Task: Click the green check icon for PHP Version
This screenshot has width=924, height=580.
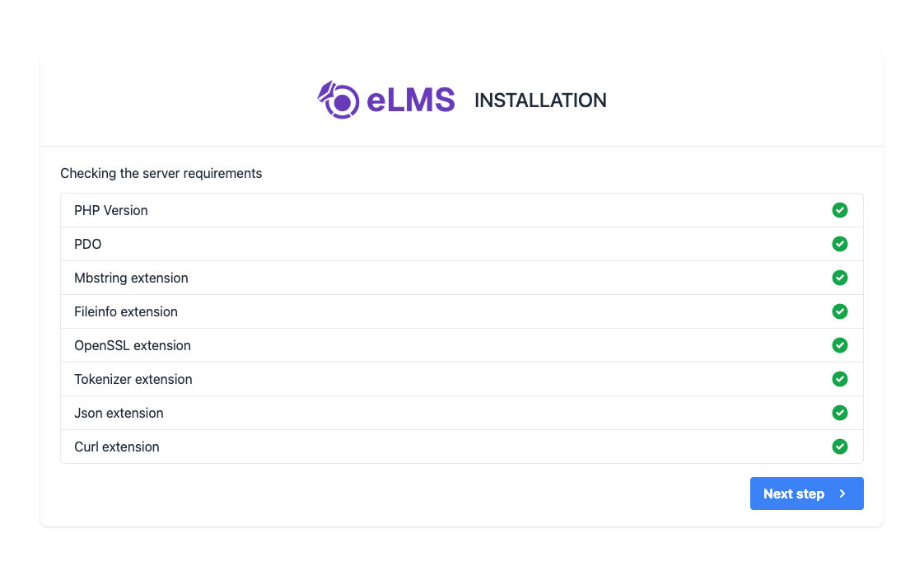Action: tap(840, 210)
